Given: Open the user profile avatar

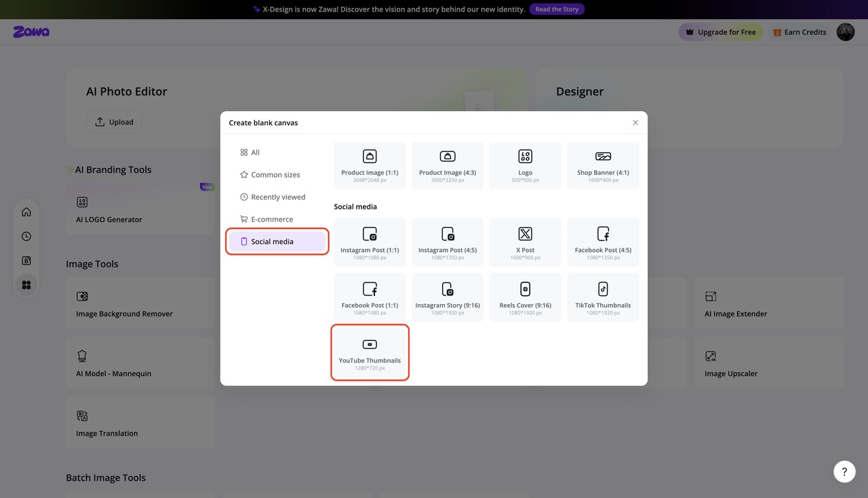Looking at the screenshot, I should tap(846, 32).
